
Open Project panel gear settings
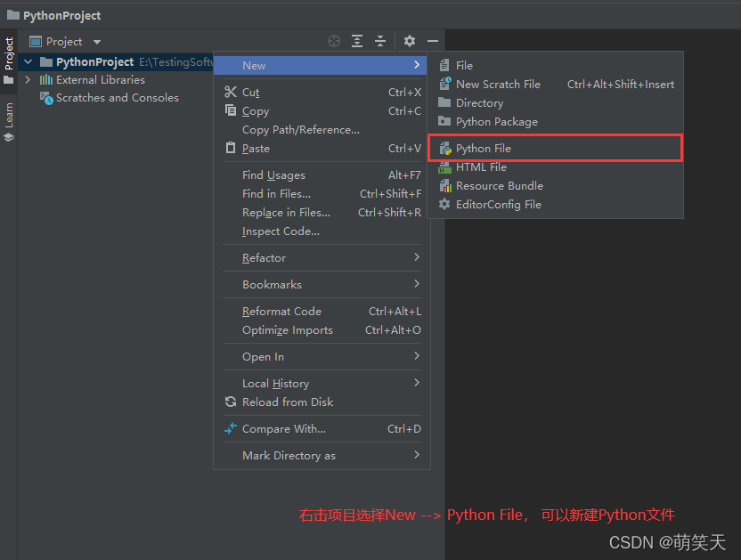click(410, 41)
